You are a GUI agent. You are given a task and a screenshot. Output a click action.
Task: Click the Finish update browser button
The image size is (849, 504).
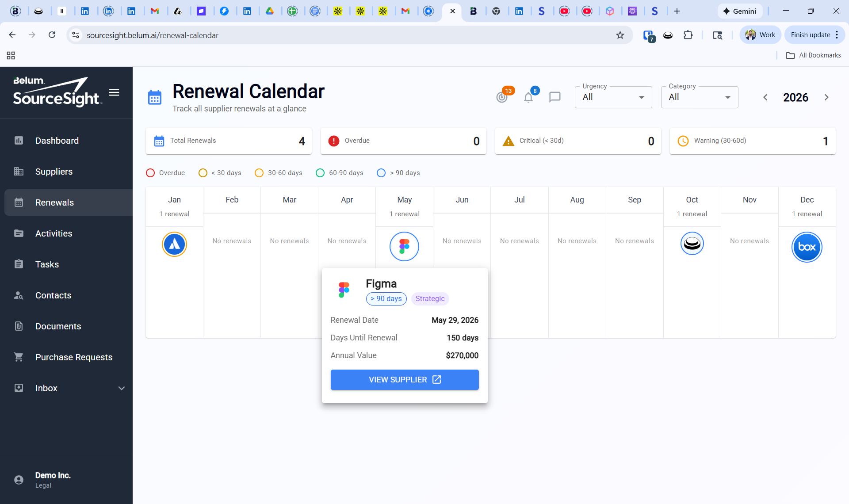point(810,34)
